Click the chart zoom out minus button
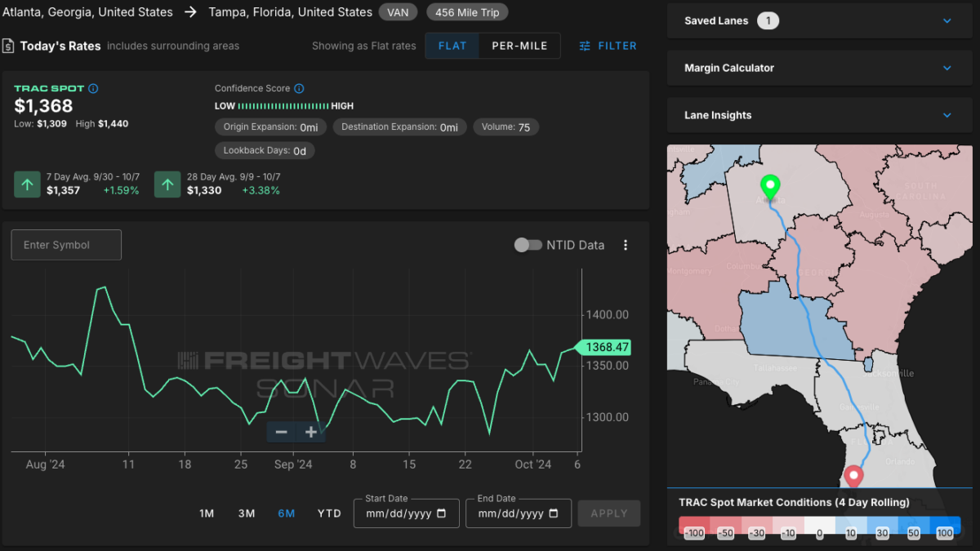The height and width of the screenshot is (551, 980). (281, 432)
